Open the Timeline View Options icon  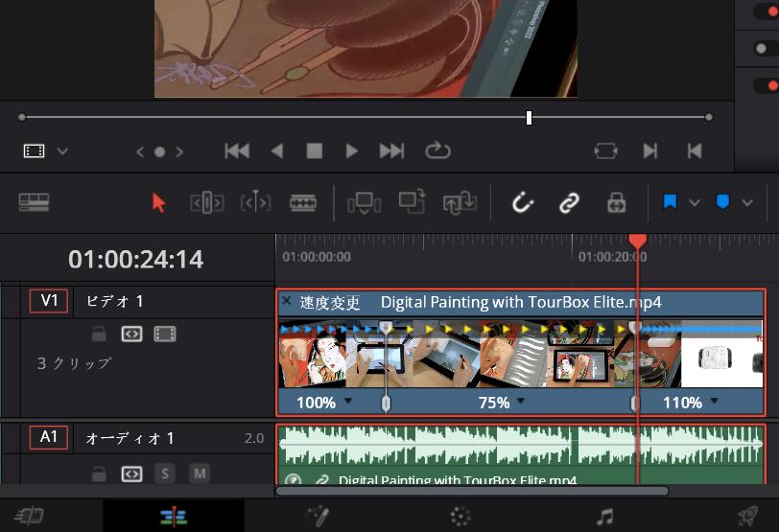click(34, 202)
